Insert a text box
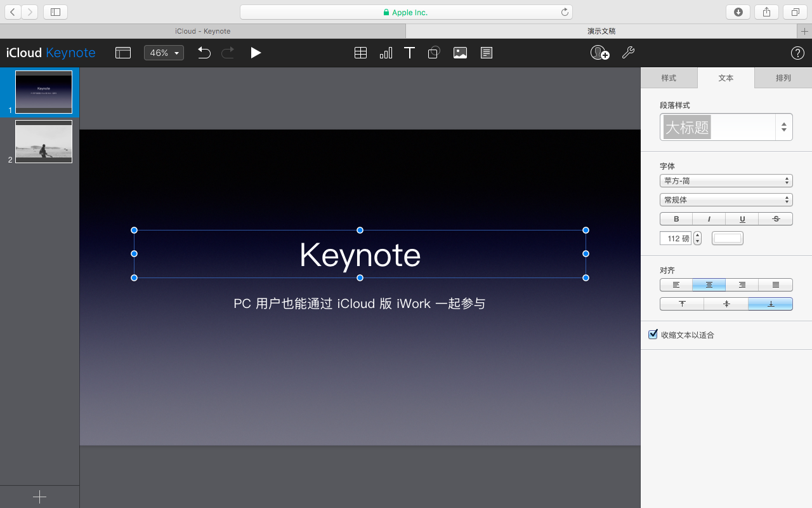Viewport: 812px width, 508px height. (x=409, y=53)
